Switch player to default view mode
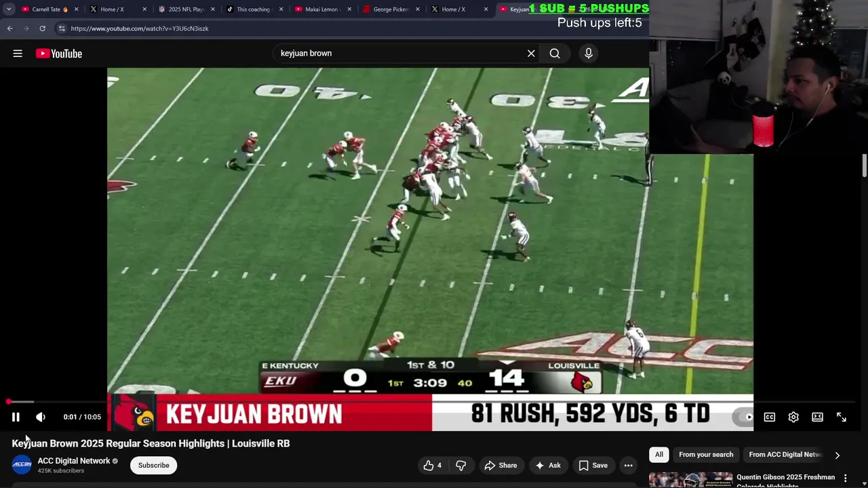The image size is (868, 488). pos(817,417)
